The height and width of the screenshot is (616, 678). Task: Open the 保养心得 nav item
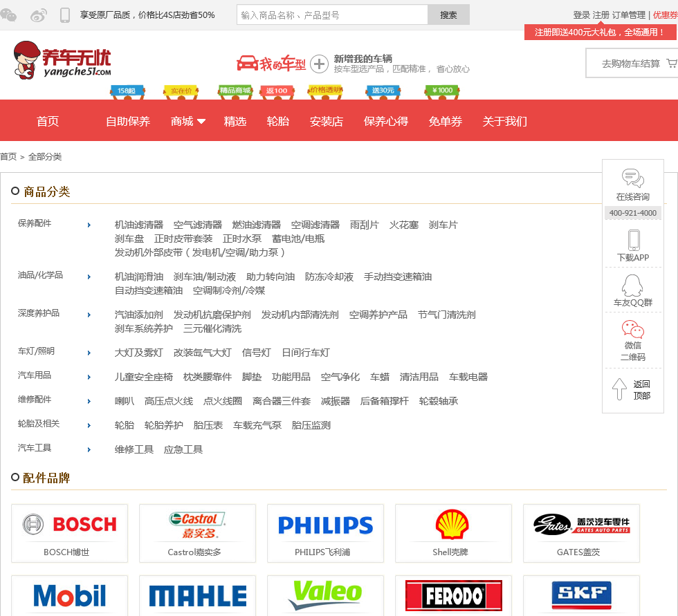(386, 122)
